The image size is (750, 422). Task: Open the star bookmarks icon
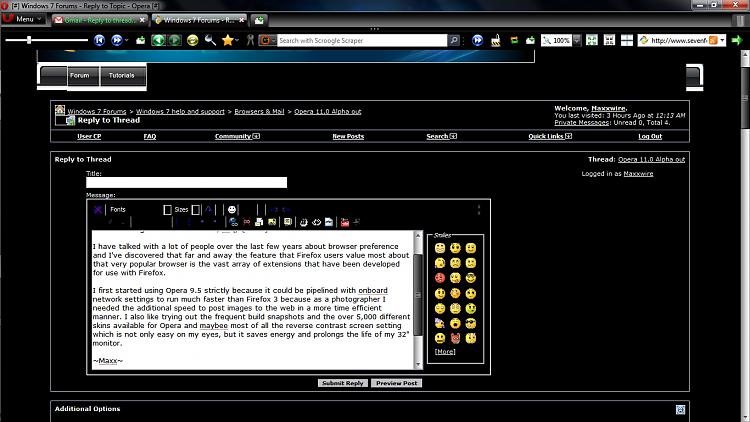[x=228, y=40]
